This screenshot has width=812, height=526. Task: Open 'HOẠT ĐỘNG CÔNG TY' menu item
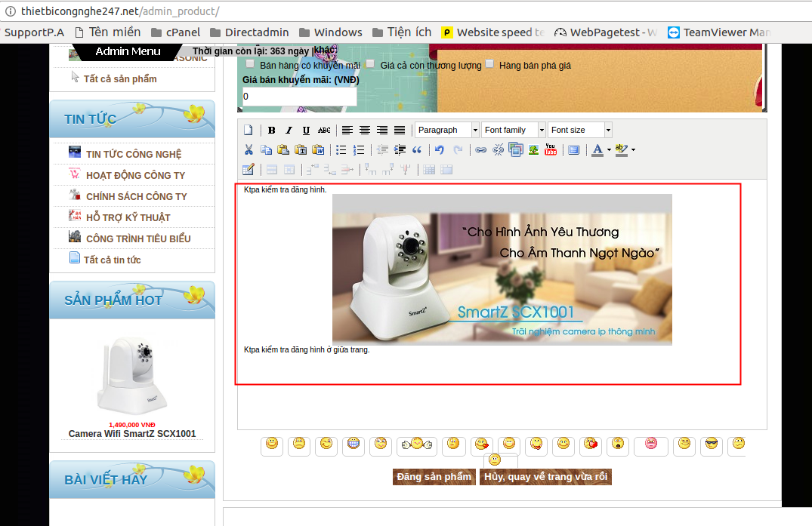(x=136, y=175)
